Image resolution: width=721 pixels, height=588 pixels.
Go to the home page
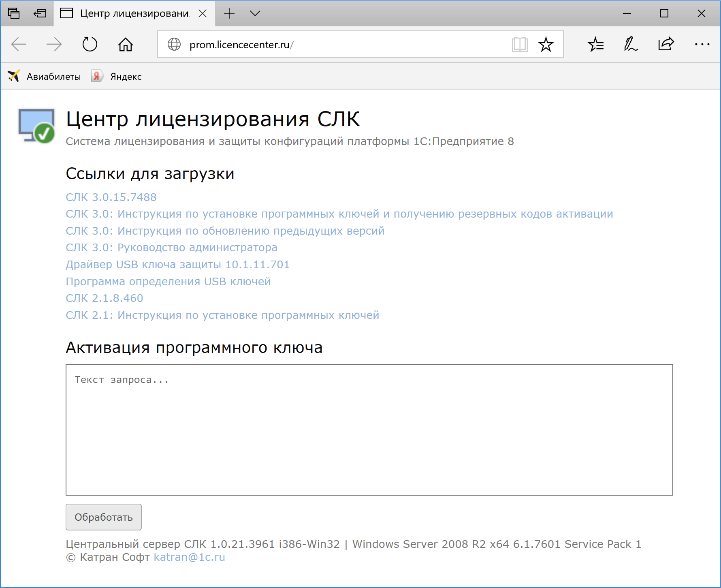(x=126, y=44)
